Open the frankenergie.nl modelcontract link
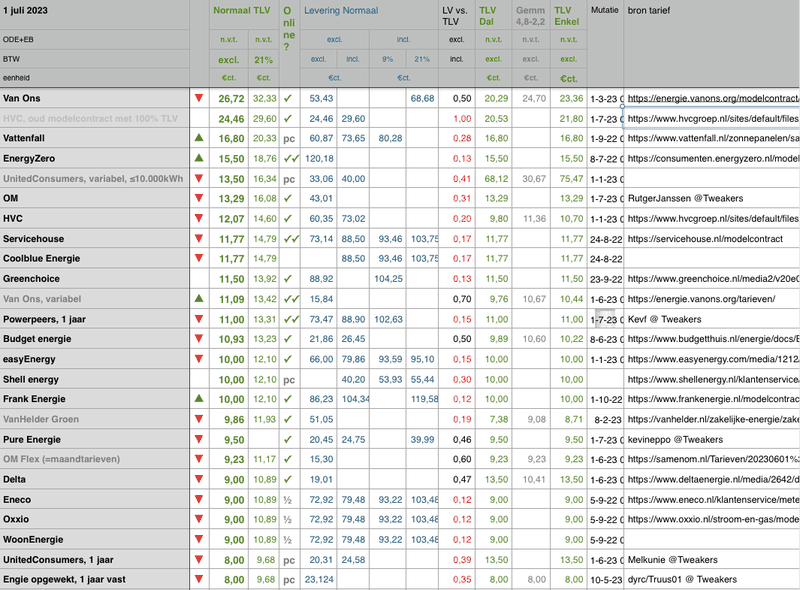The width and height of the screenshot is (800, 590). click(x=713, y=399)
